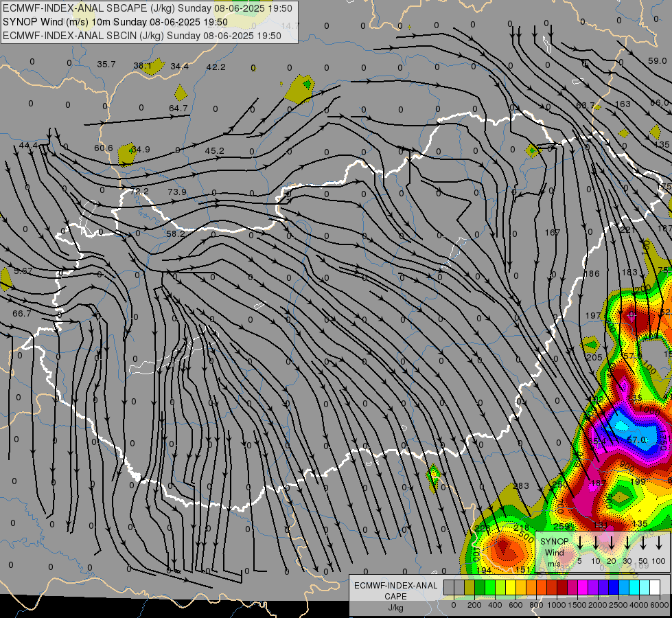Click the CAPE label in colorbar legend

coord(395,597)
